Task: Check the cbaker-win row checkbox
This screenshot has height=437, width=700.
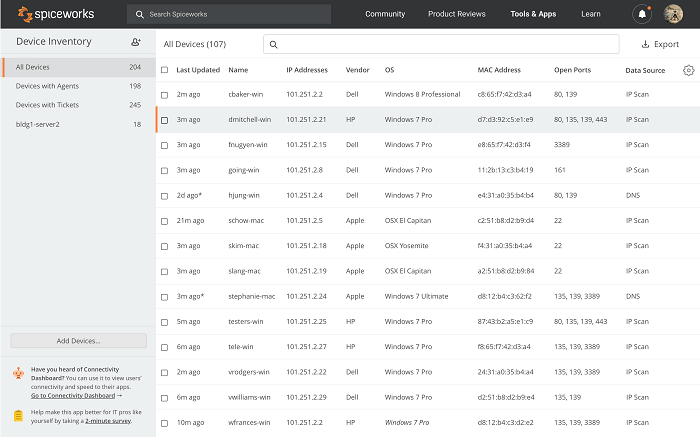Action: pyautogui.click(x=164, y=95)
